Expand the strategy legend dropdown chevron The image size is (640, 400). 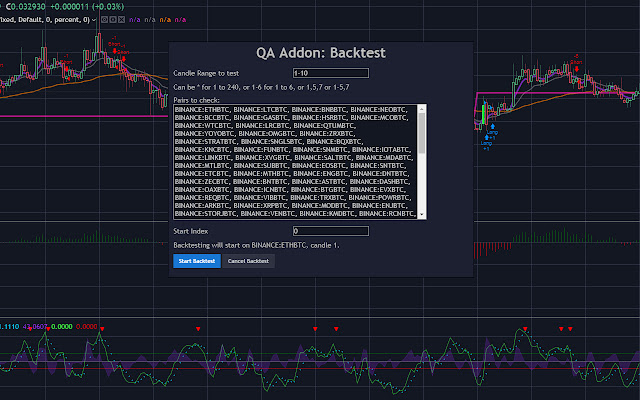point(94,20)
